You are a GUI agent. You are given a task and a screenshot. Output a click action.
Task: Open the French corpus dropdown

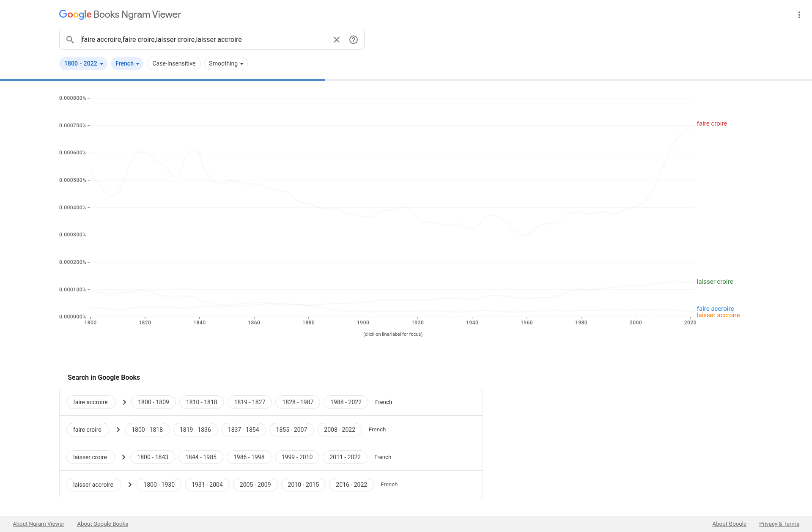pos(127,63)
